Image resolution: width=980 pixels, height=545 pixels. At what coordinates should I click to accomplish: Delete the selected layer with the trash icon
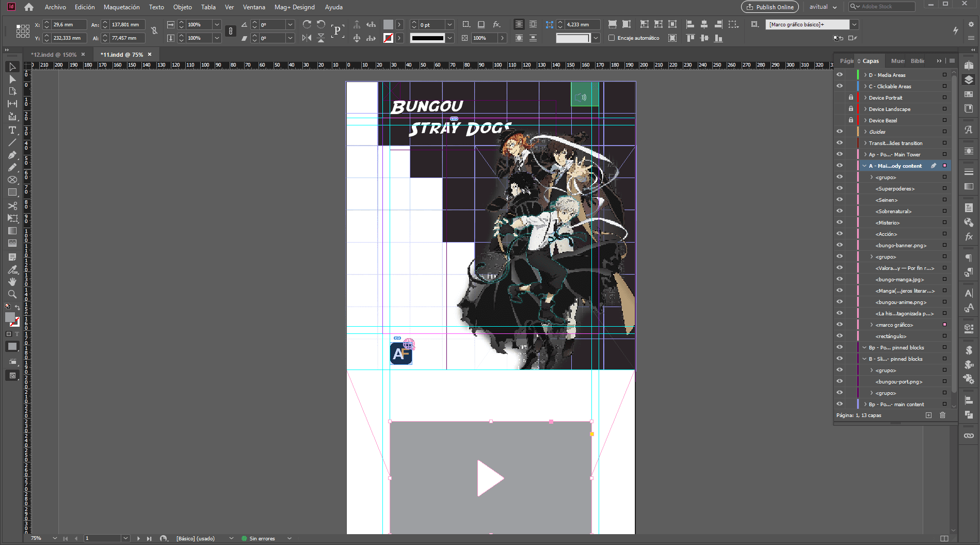(942, 415)
